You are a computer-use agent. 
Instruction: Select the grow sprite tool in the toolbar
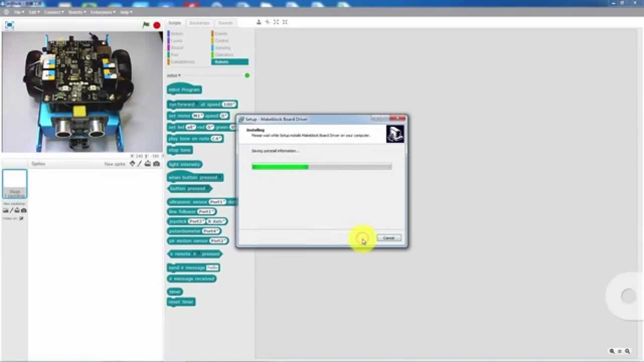click(x=276, y=22)
